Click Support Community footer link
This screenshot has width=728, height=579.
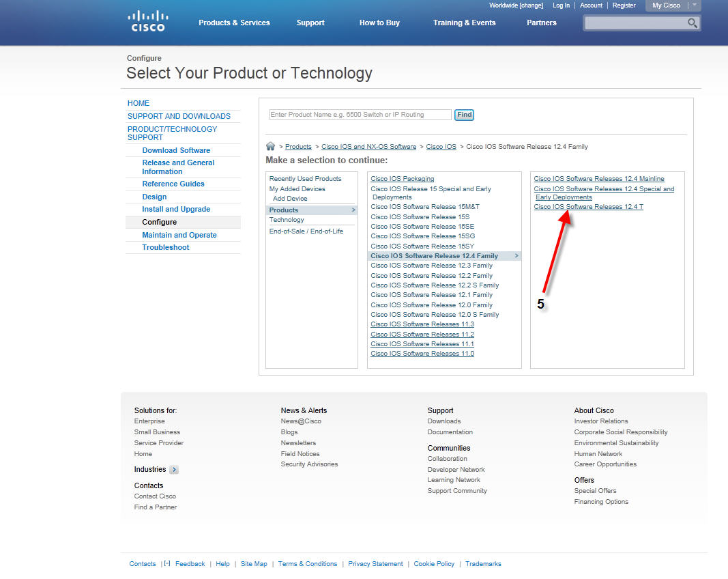(x=457, y=491)
